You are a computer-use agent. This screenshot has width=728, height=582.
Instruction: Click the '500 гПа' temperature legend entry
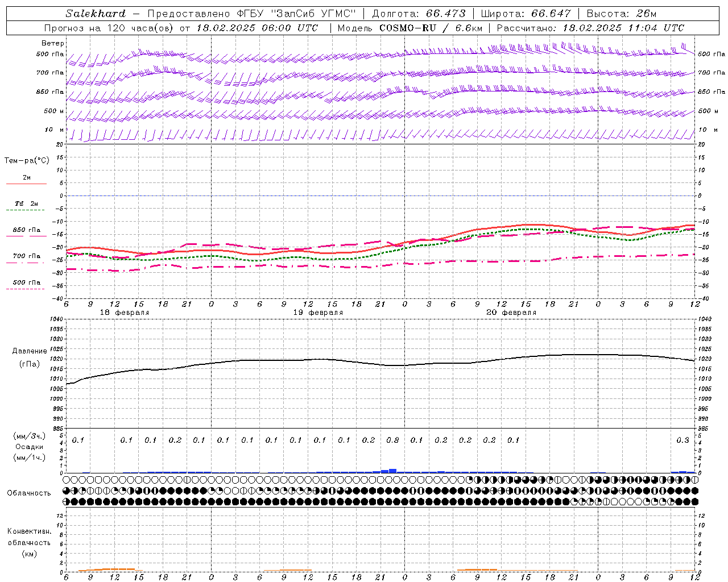(27, 282)
